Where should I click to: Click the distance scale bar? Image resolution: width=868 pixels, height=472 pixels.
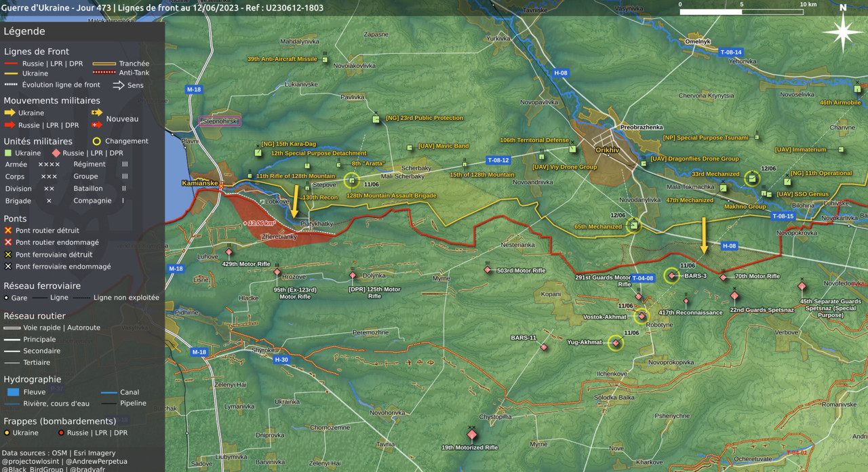[x=743, y=12]
